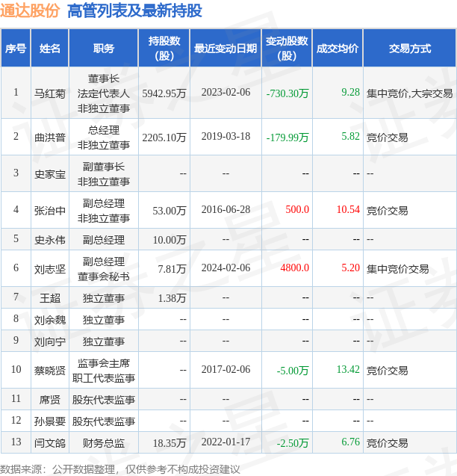Image resolution: width=457 pixels, height=476 pixels.
Task: Click the name 闫文鸽
Action: 50,443
